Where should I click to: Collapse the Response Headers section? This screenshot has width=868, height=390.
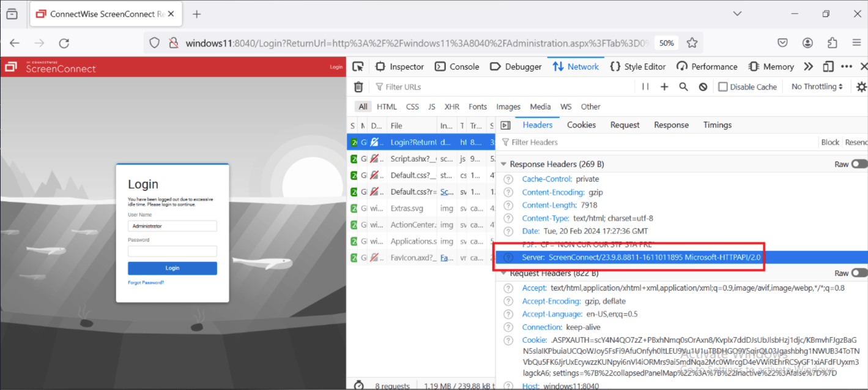pos(503,163)
